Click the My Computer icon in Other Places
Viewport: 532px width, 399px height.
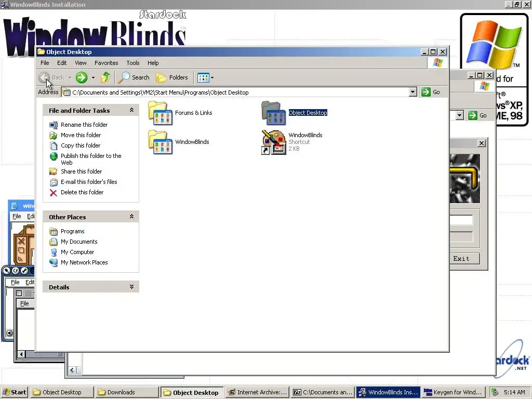(54, 252)
